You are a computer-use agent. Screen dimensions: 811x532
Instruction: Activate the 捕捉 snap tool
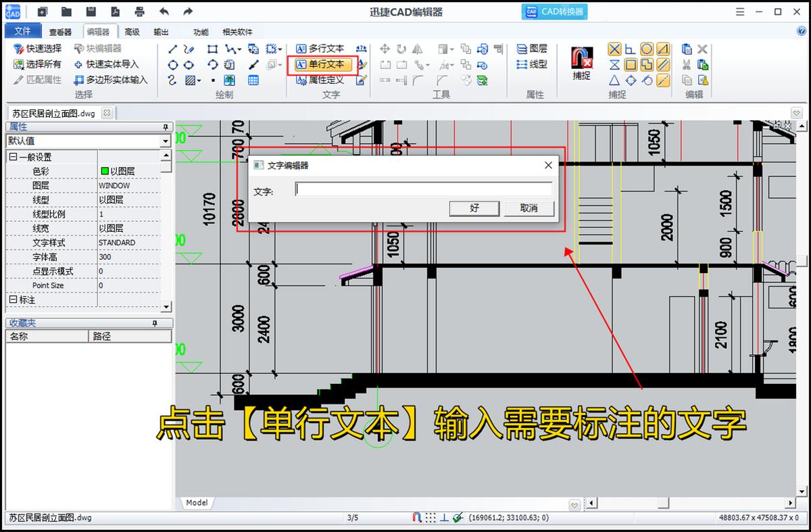coord(581,62)
